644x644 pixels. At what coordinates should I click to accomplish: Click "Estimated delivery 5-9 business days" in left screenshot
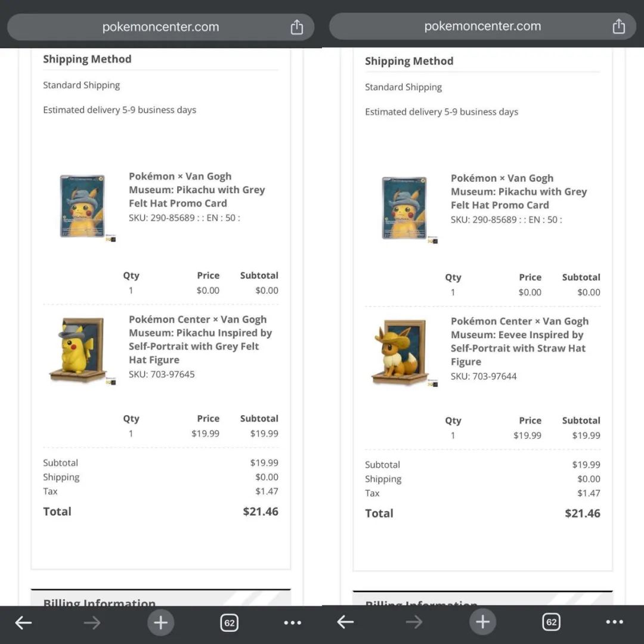119,110
